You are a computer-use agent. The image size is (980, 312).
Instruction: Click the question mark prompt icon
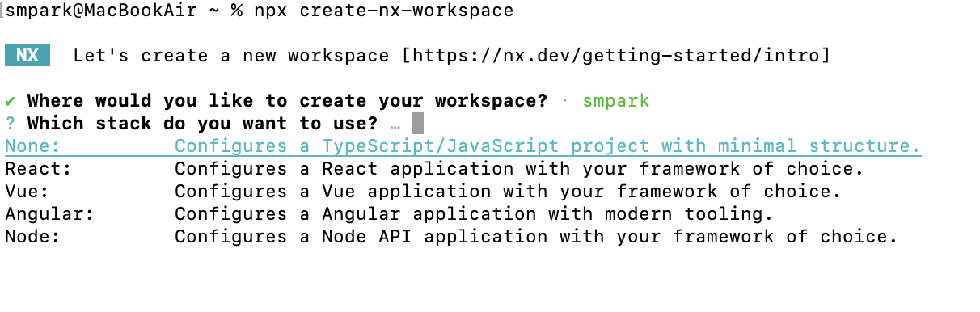pos(10,124)
